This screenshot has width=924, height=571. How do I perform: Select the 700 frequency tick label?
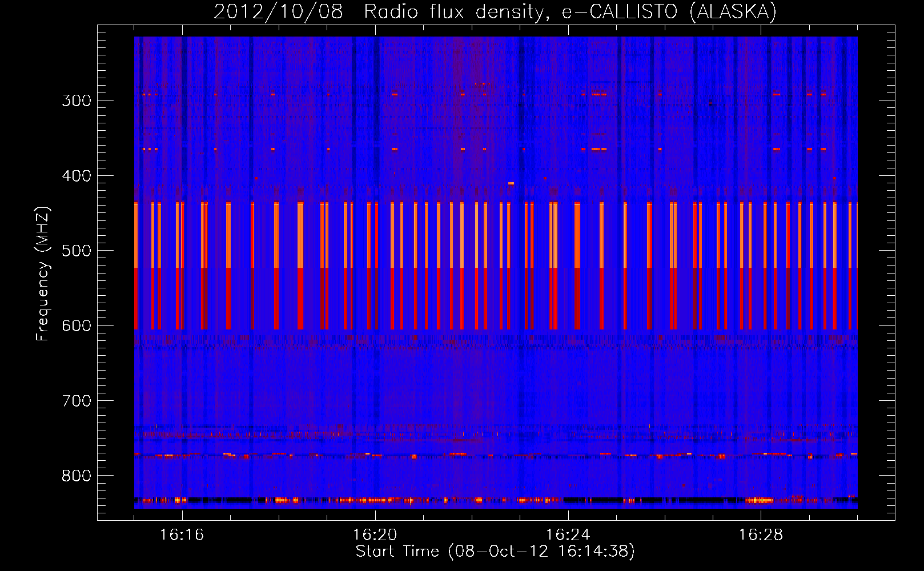click(77, 401)
